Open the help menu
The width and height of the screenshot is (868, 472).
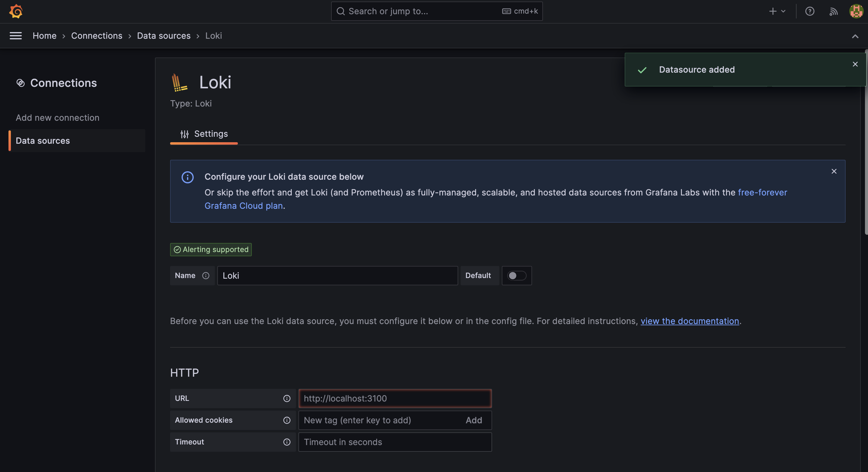coord(810,11)
